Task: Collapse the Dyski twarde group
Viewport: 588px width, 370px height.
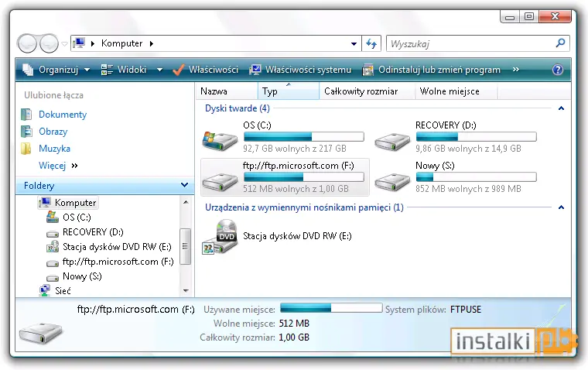Action: point(561,108)
